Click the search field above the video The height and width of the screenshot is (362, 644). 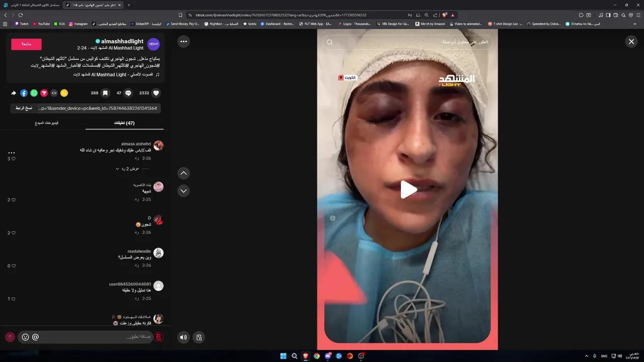tap(408, 42)
